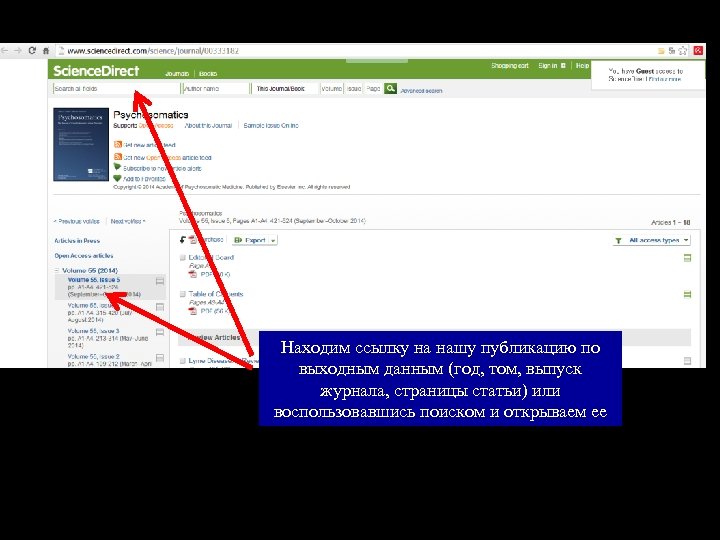Focus the Search all fields box
The width and height of the screenshot is (720, 540).
point(116,88)
